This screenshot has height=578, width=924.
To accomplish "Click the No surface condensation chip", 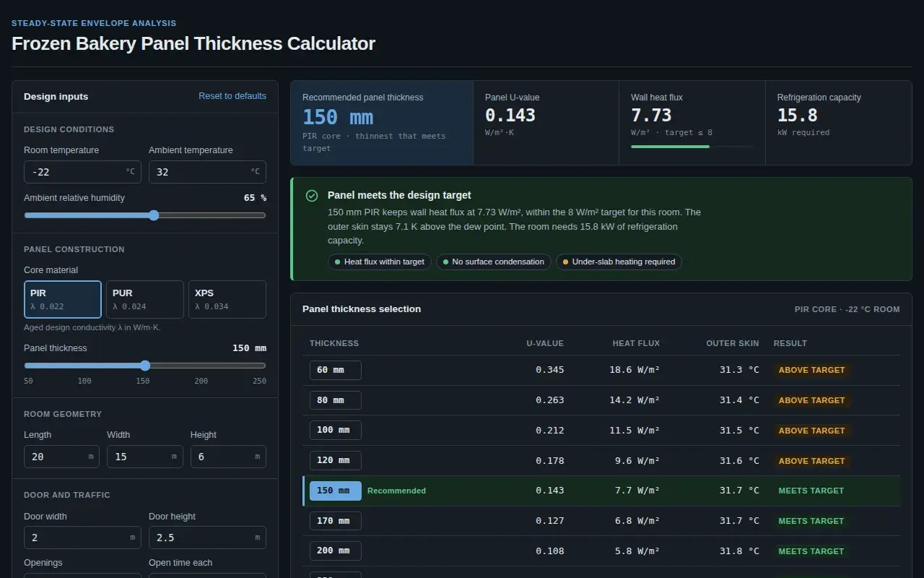I will click(x=494, y=262).
